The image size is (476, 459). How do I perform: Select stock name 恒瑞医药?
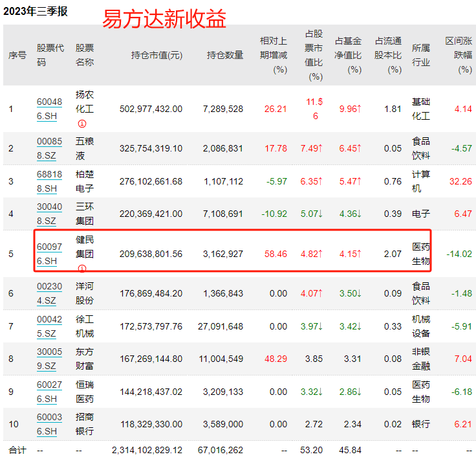tap(84, 392)
